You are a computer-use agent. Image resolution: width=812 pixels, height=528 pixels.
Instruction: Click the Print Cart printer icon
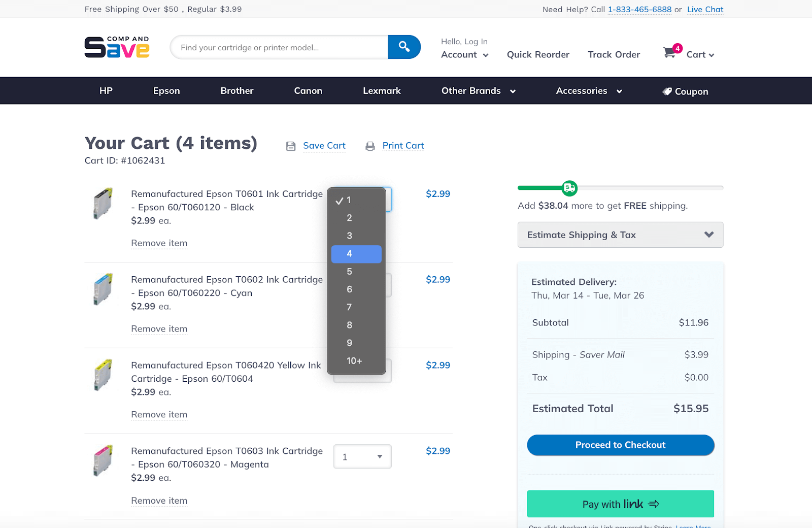pyautogui.click(x=370, y=146)
